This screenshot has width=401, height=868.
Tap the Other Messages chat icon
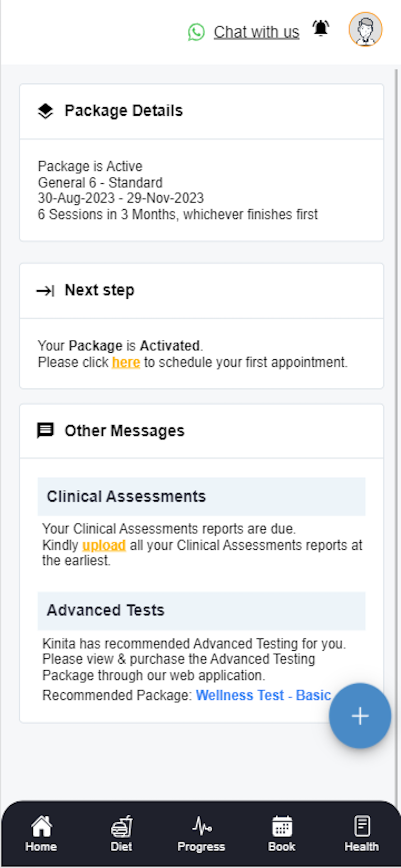[x=45, y=430]
